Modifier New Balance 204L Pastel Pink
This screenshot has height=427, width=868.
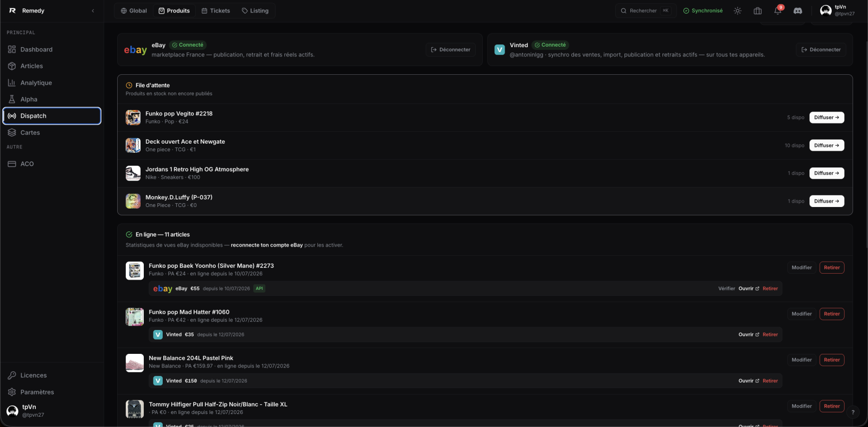tap(802, 360)
